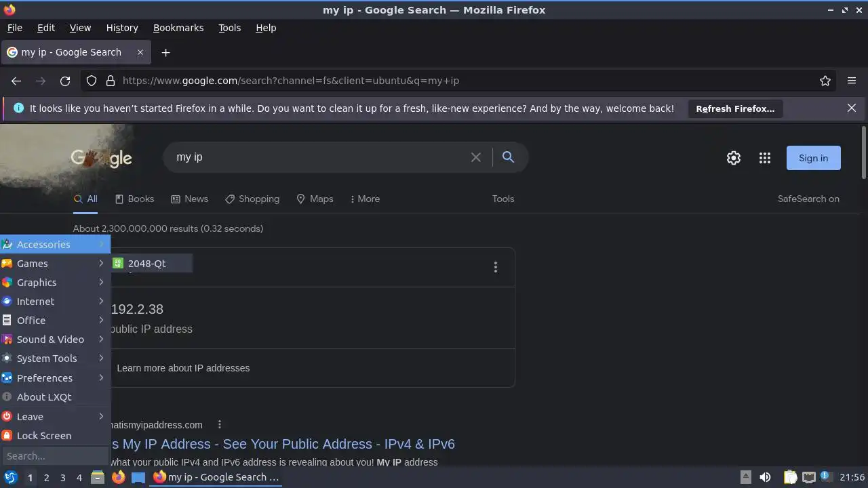Open the search Tools filter button

[503, 199]
